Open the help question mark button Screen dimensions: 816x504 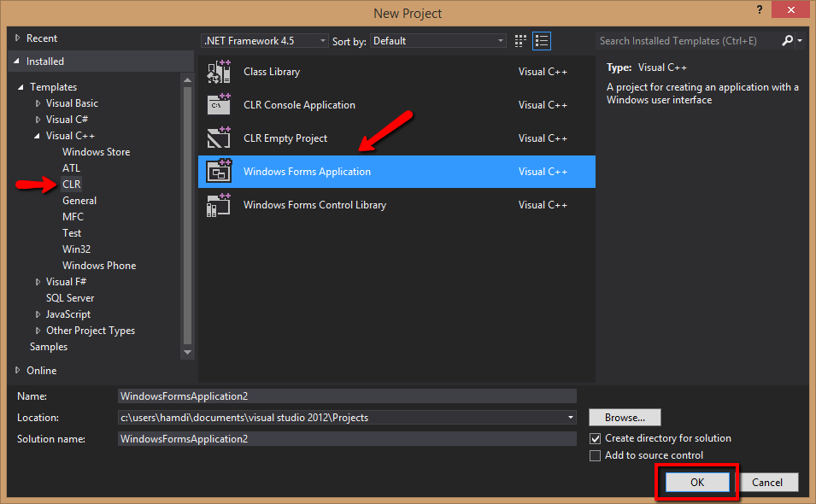(760, 9)
